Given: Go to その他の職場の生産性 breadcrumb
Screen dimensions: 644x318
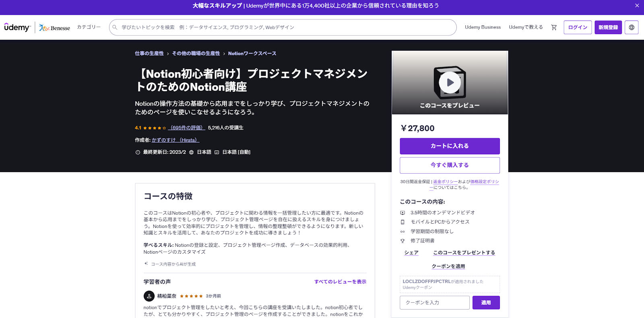Looking at the screenshot, I should [196, 53].
